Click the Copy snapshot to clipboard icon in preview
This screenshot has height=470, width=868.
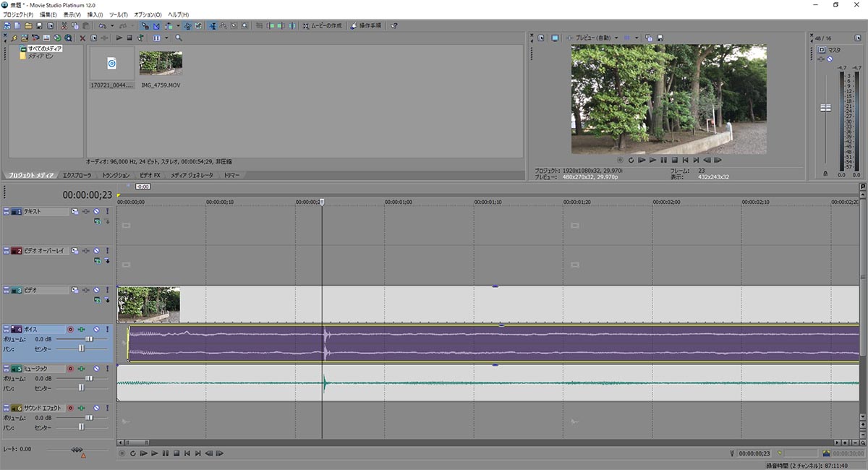[649, 38]
